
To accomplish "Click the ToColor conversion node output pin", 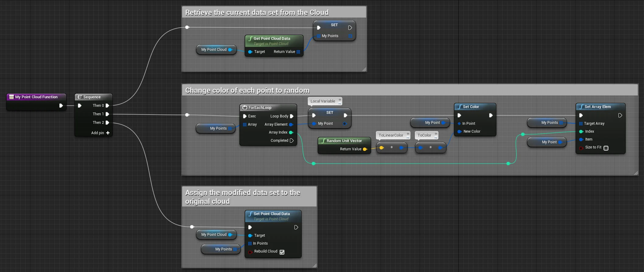I will pos(440,148).
